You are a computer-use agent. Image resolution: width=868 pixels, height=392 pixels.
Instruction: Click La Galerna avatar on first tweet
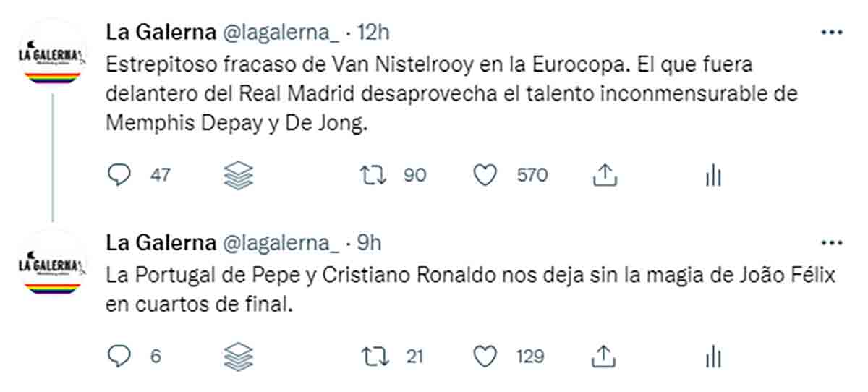tap(52, 54)
